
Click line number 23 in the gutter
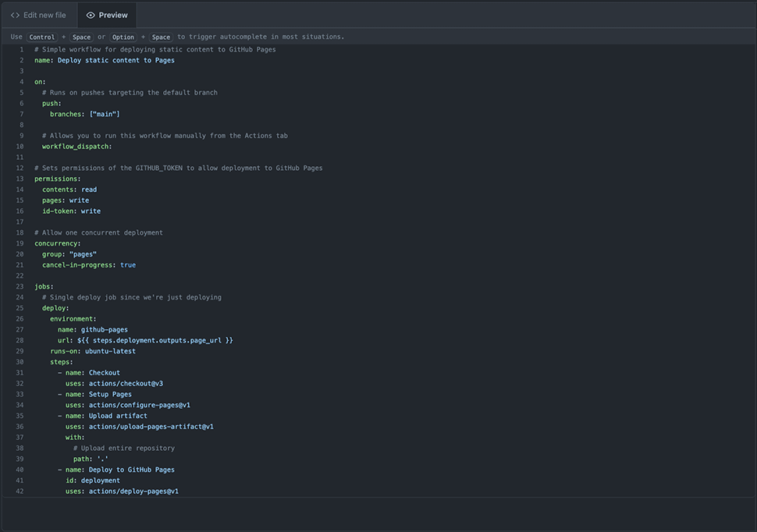pos(20,286)
